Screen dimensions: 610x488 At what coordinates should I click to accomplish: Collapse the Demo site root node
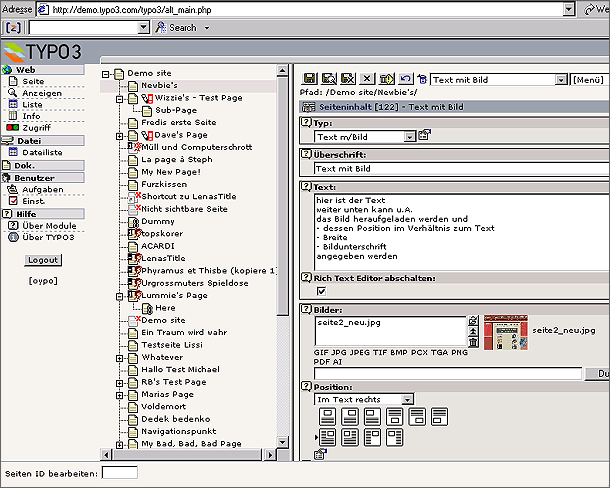(105, 74)
